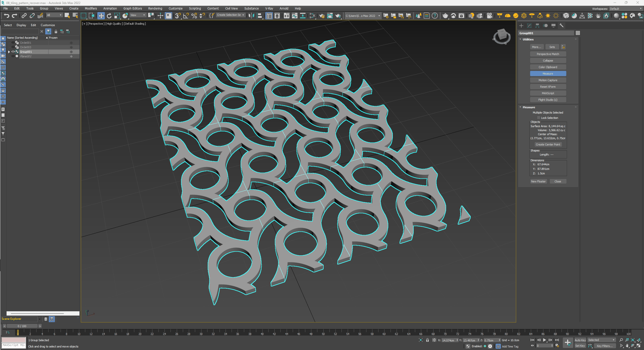Click the New Floater button
The image size is (644, 350).
point(538,181)
